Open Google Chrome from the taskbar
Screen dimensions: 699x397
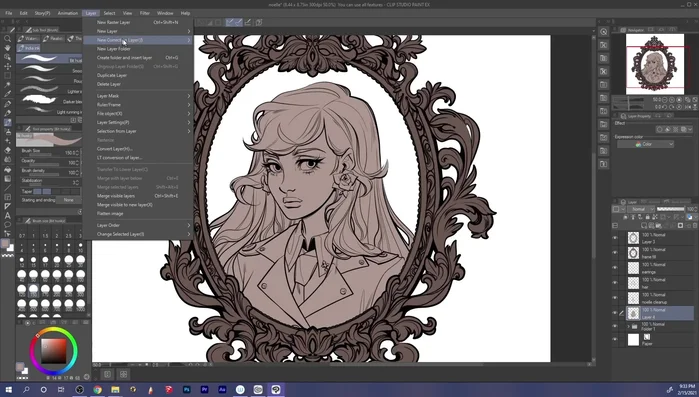(x=98, y=389)
